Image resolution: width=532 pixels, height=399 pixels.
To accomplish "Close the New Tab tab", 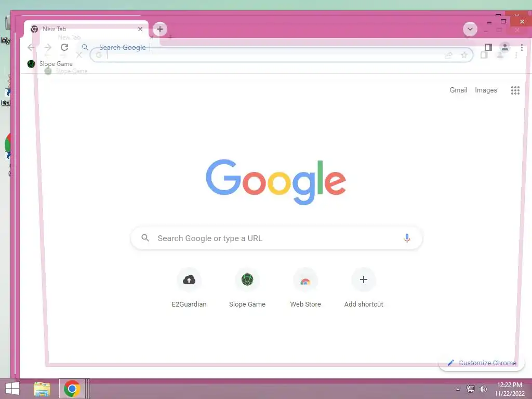I will coord(140,29).
